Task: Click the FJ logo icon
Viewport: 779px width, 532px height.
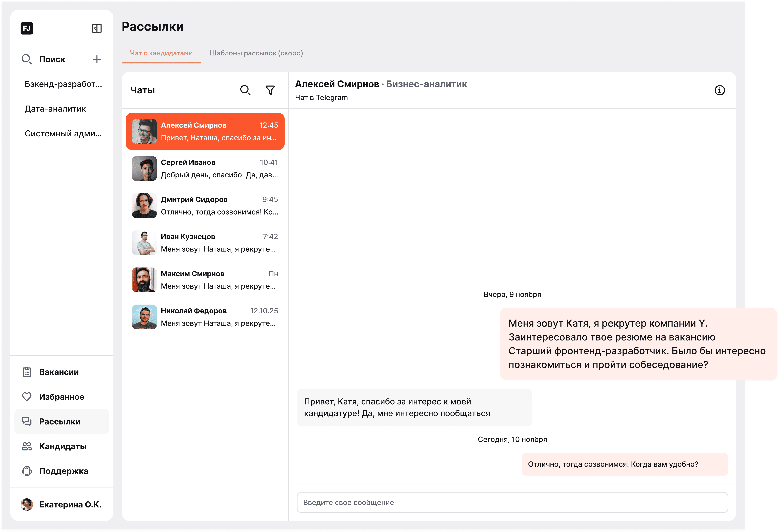Action: click(27, 29)
